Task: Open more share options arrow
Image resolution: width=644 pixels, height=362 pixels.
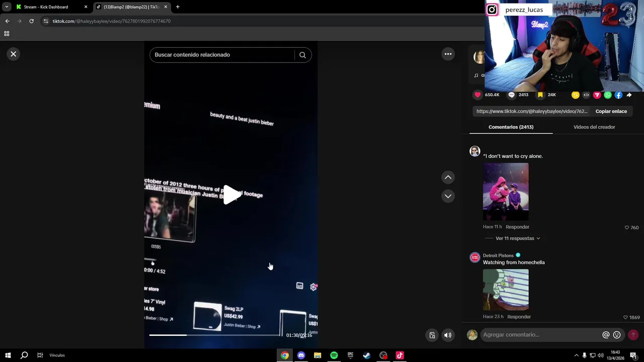Action: (629, 95)
